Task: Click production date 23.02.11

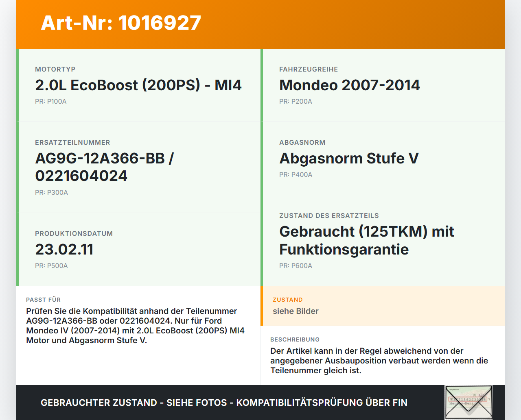Action: pos(64,249)
